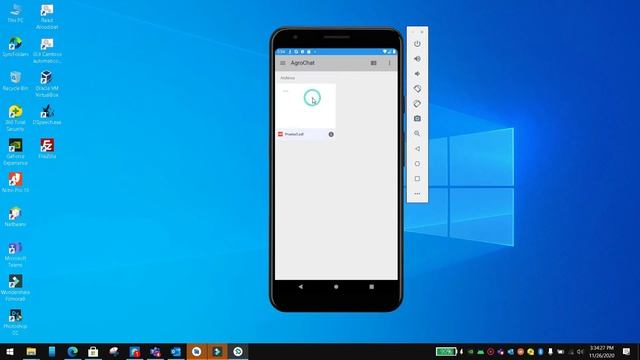The image size is (640, 360).
Task: Decrease emulator volume
Action: [x=417, y=74]
